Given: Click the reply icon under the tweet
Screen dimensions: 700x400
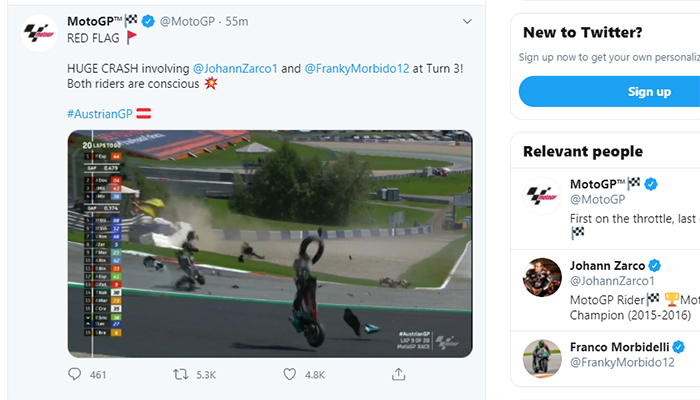Looking at the screenshot, I should [76, 374].
